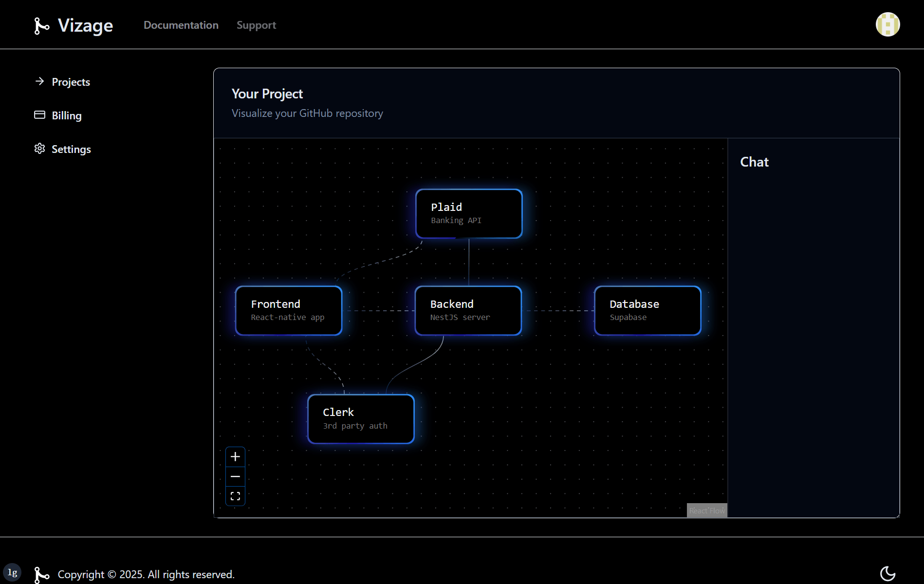
Task: Open the Support link
Action: [256, 25]
